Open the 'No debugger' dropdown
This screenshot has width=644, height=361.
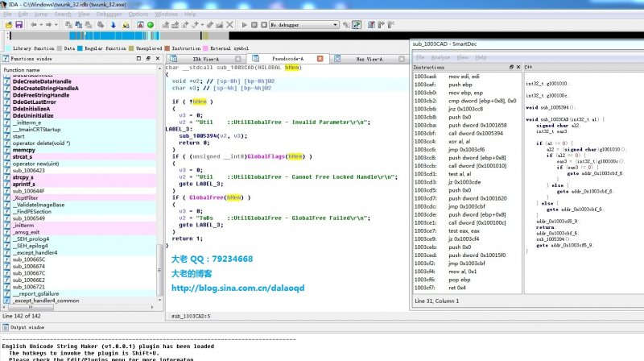[304, 25]
